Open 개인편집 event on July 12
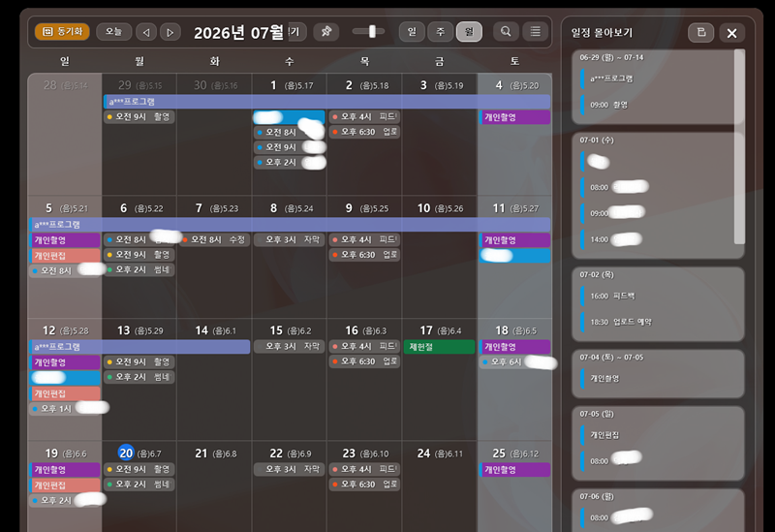This screenshot has width=775, height=532. [65, 393]
